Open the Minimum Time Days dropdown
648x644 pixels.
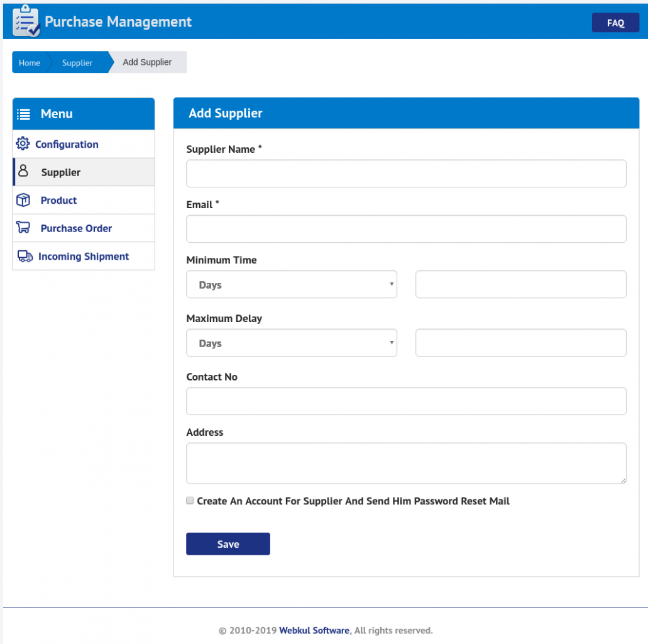click(292, 284)
